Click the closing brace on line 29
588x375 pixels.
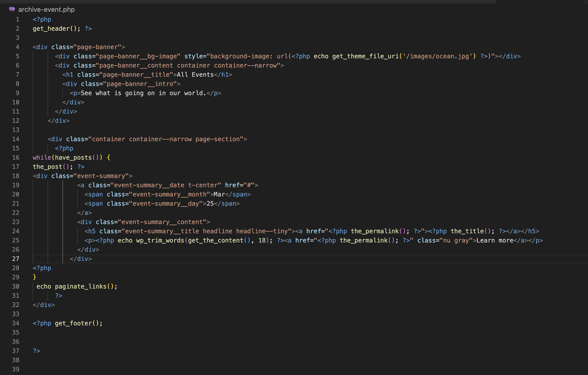35,277
